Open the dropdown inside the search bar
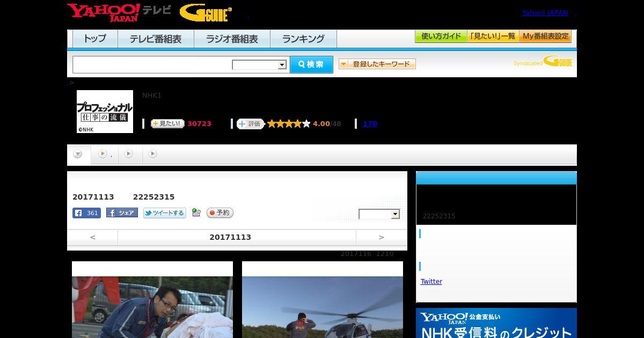 click(260, 65)
